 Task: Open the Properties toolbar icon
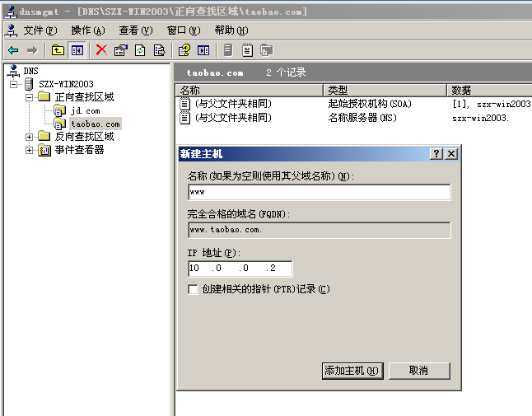121,50
